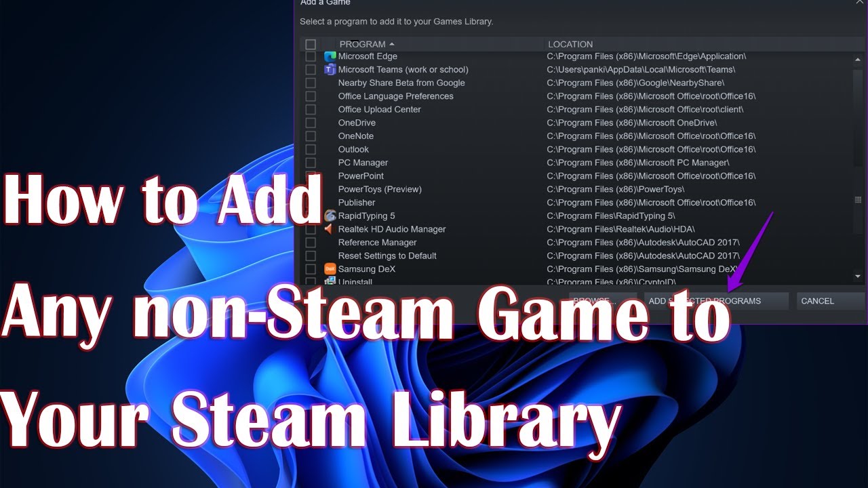This screenshot has height=488, width=868.
Task: Check the Publisher checkbox
Action: pos(311,203)
